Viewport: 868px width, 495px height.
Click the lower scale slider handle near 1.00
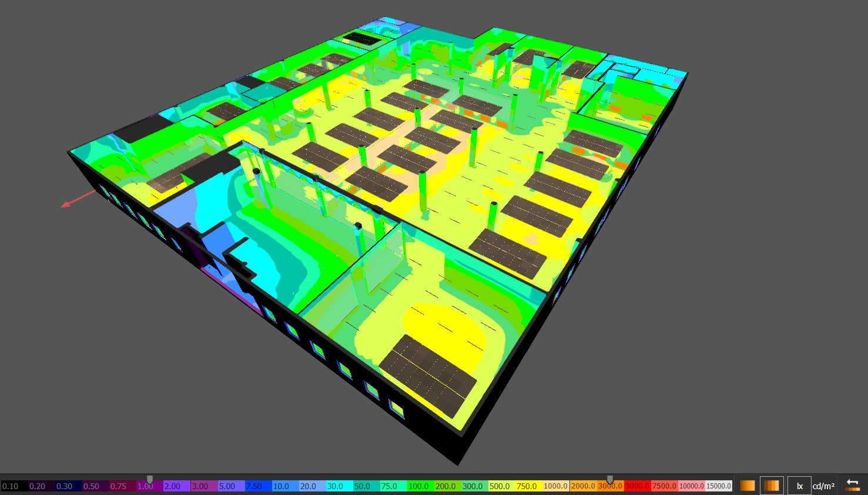[x=150, y=480]
